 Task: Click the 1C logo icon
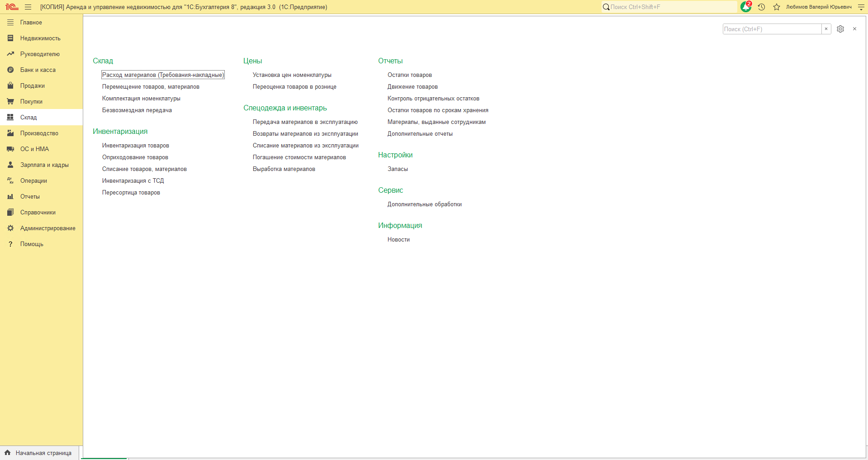pyautogui.click(x=12, y=7)
